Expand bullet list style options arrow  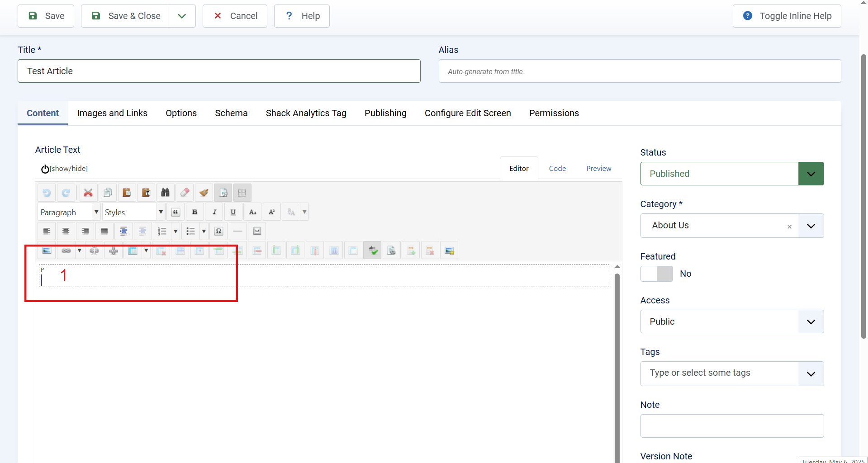click(204, 231)
